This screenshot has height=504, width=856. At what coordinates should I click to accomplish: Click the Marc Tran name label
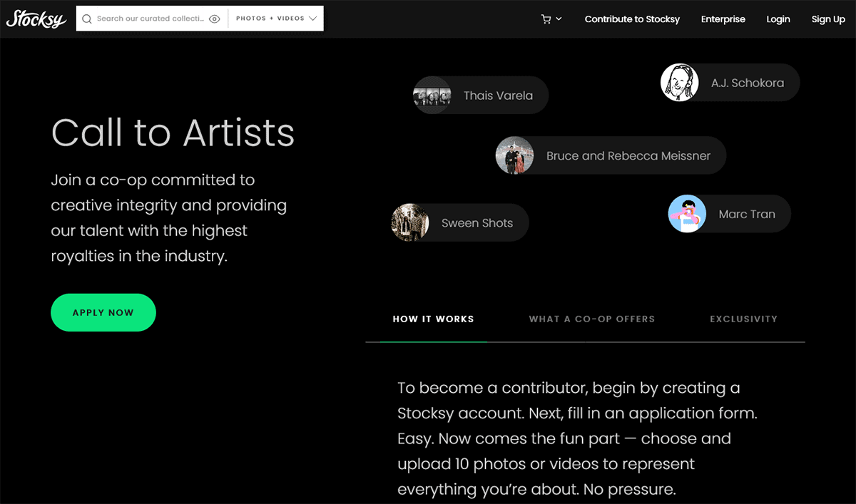pos(747,214)
